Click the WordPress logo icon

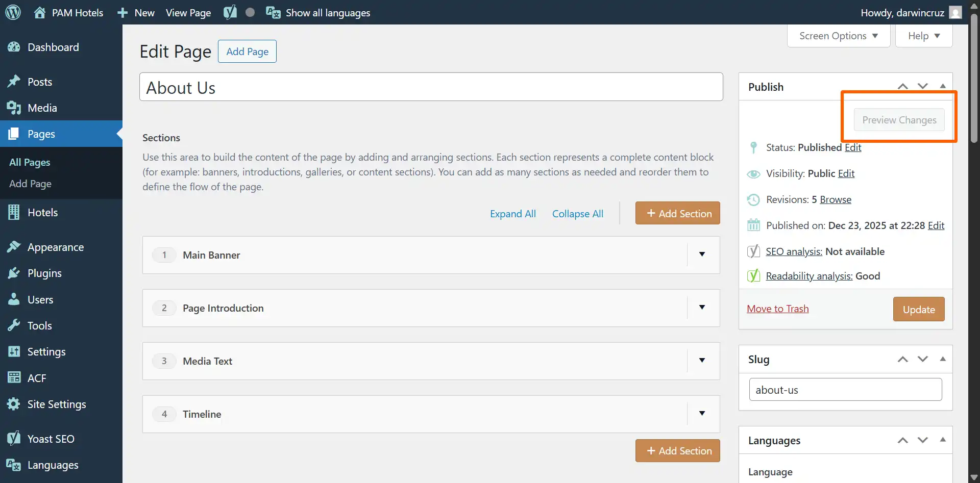13,12
